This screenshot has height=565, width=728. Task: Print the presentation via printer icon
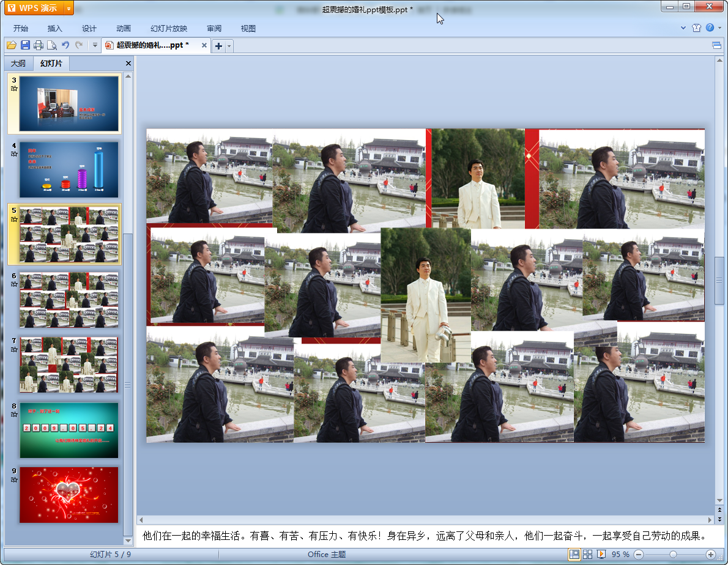click(39, 45)
